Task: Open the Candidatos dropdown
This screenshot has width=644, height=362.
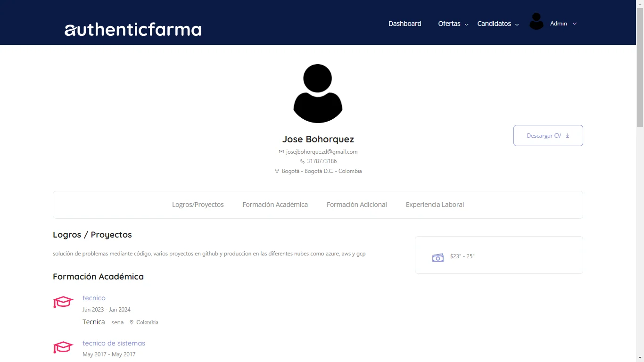Action: coord(494,23)
